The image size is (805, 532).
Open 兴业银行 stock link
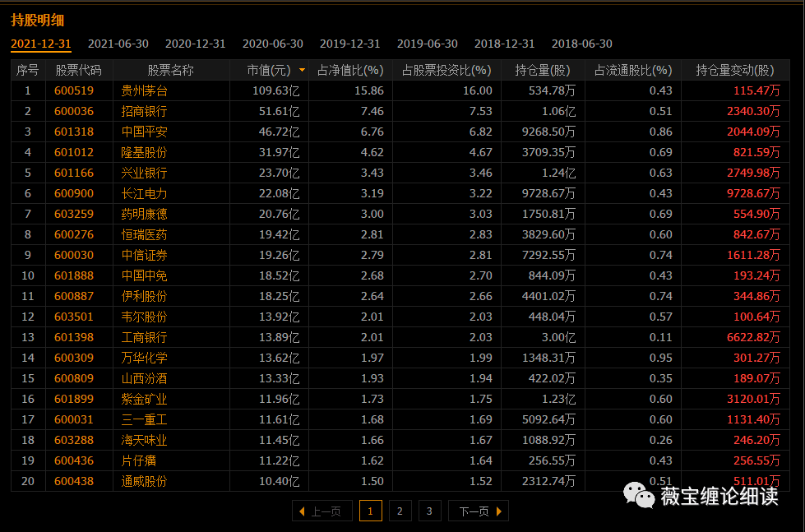point(144,173)
